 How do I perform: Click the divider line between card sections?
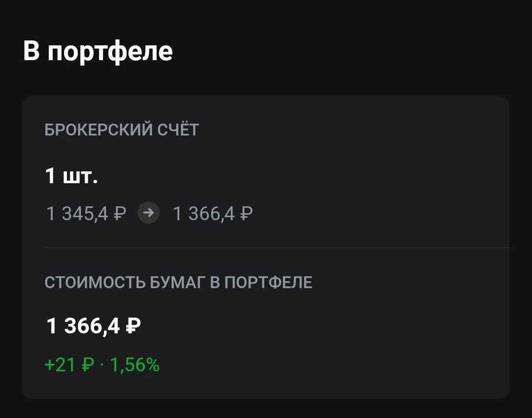277,248
